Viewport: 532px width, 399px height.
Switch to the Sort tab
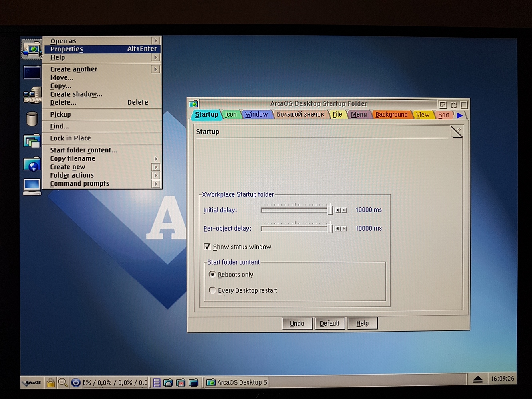click(444, 115)
